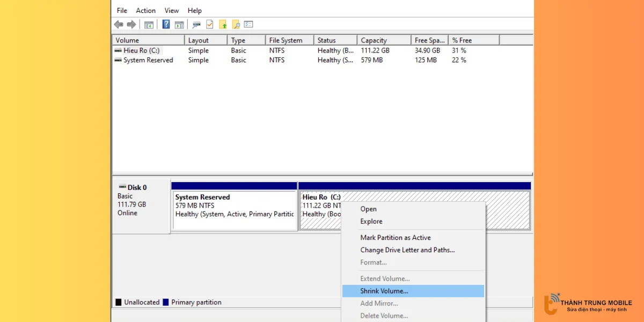Open the View menu
Viewport: 644px width, 322px height.
(172, 11)
